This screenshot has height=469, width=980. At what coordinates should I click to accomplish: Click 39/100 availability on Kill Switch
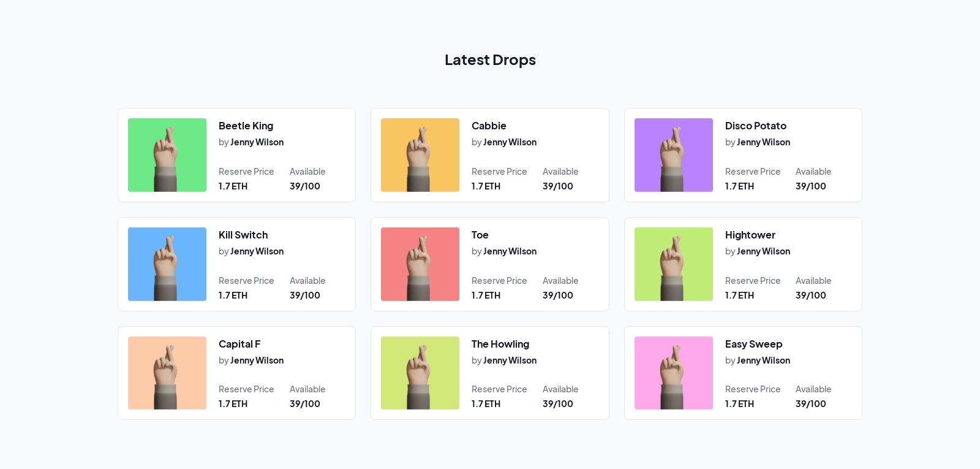tap(305, 296)
